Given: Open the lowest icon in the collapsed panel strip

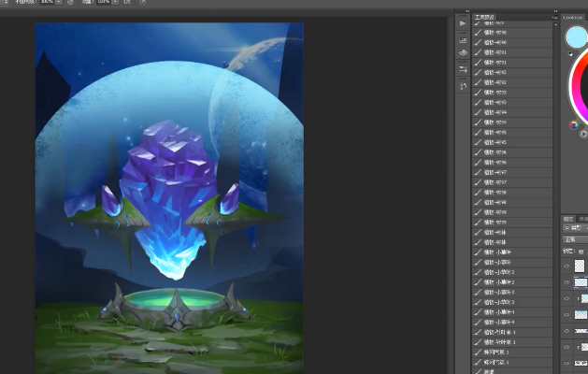Looking at the screenshot, I should (x=463, y=86).
